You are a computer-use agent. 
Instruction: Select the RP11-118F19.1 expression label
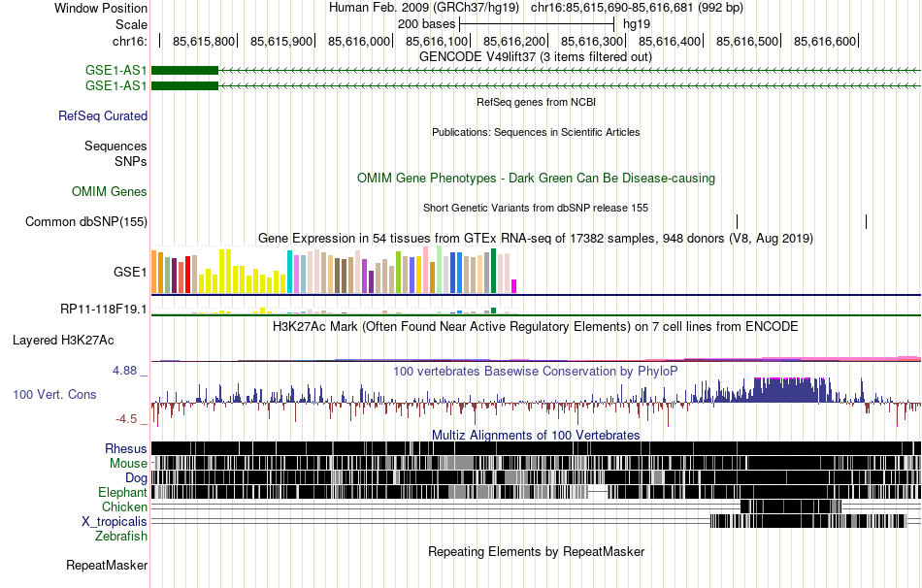pos(104,309)
